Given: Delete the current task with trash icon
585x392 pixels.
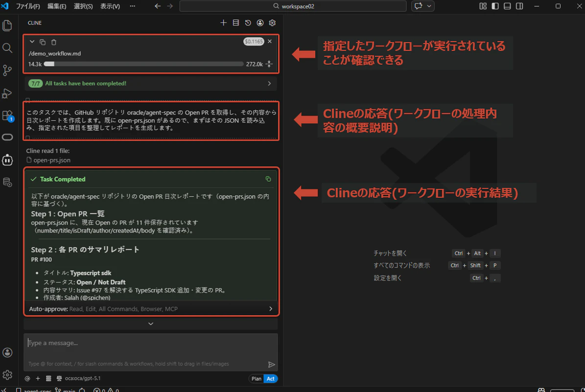Looking at the screenshot, I should click(x=54, y=42).
